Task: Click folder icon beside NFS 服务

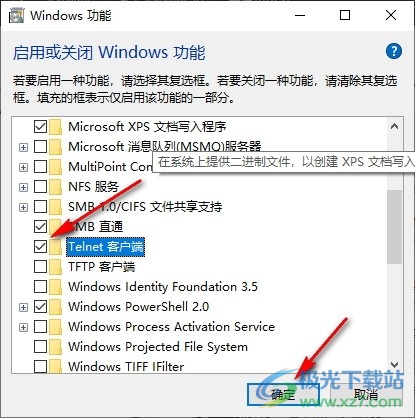Action: (x=56, y=187)
